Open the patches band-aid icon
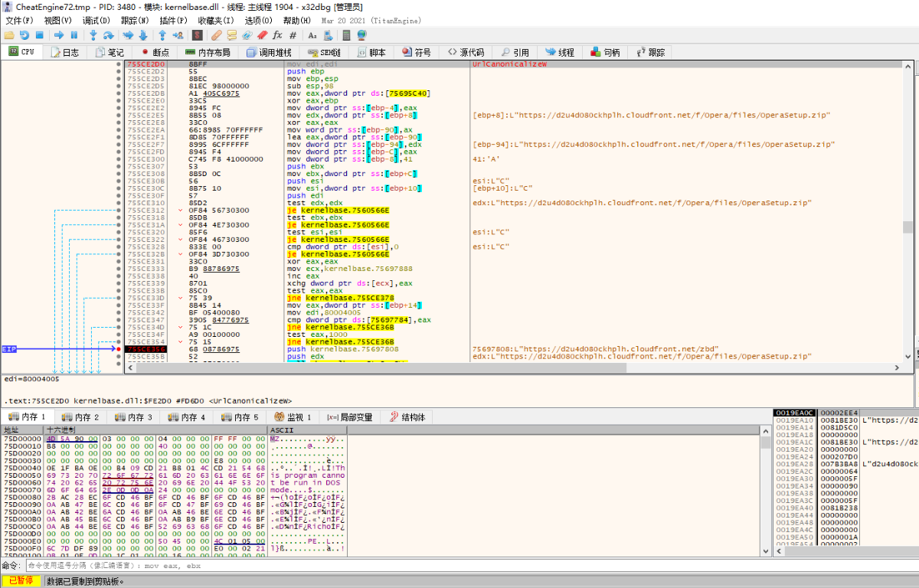919x588 pixels. click(x=217, y=35)
